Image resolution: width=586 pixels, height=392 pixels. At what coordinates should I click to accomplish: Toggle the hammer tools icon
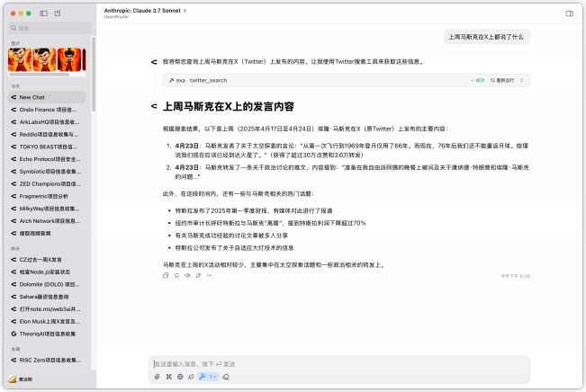pyautogui.click(x=203, y=377)
